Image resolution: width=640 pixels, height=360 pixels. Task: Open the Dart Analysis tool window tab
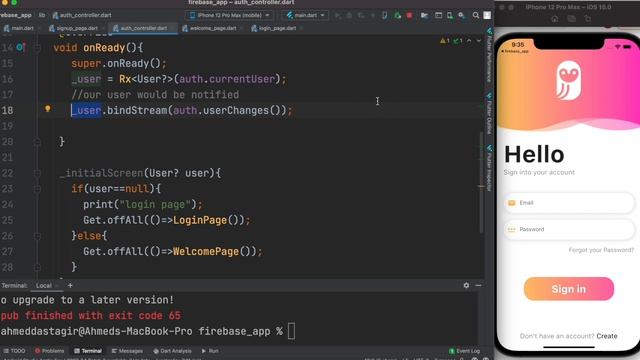[172, 351]
